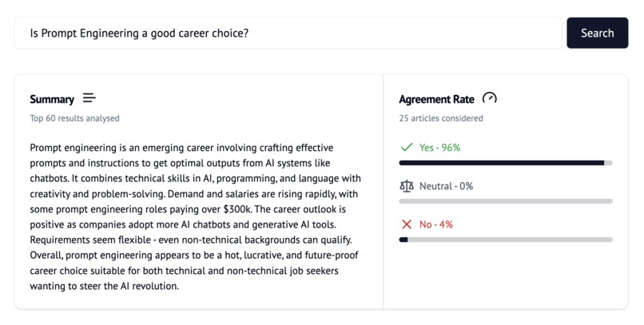Click the red No cross icon
The image size is (644, 325).
pyautogui.click(x=407, y=224)
